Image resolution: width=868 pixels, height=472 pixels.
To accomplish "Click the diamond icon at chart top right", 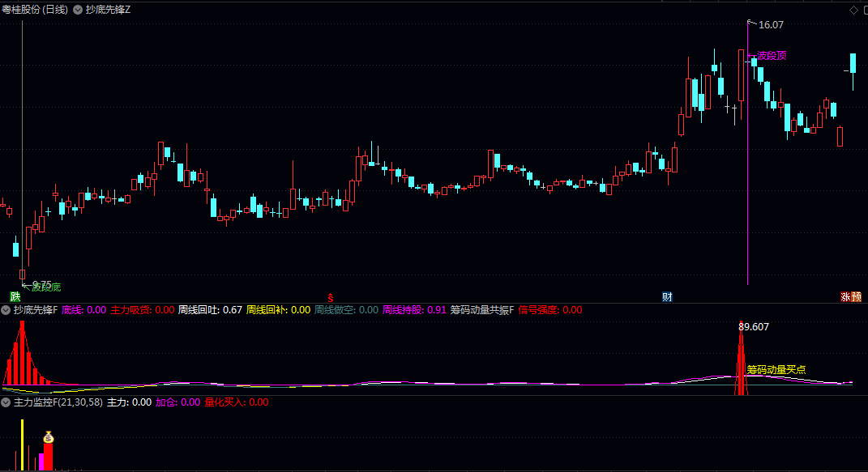I will 853,10.
